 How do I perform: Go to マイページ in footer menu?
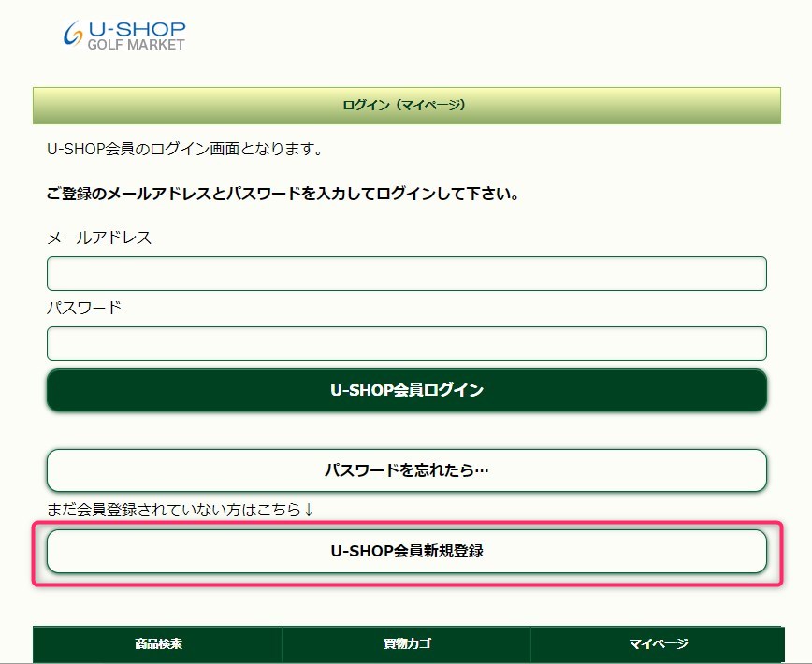[658, 643]
